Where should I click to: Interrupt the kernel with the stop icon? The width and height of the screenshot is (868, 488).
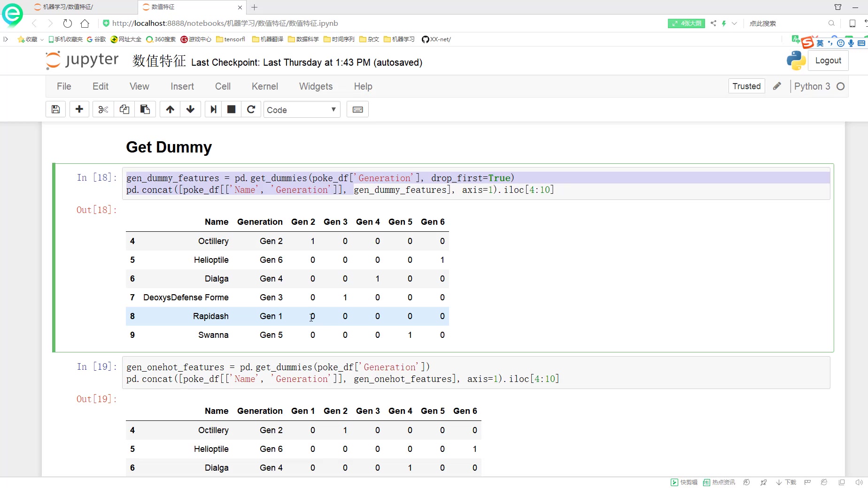[231, 109]
